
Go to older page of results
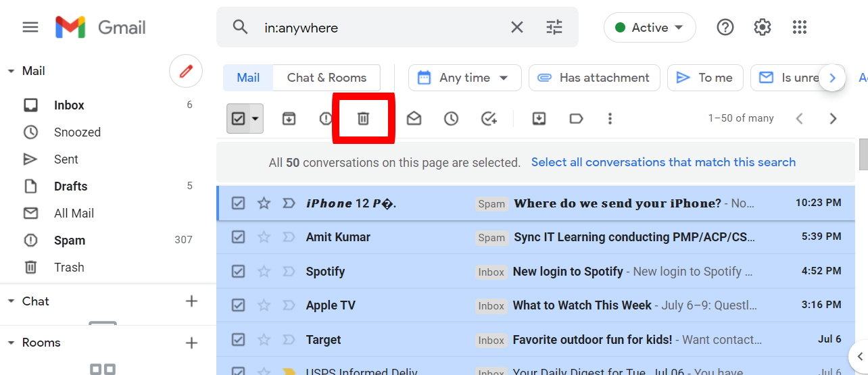pos(833,119)
